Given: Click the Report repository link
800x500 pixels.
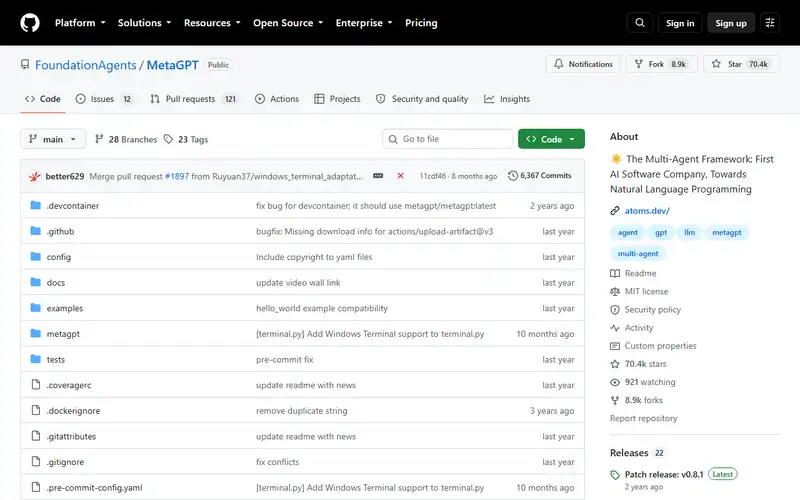Looking at the screenshot, I should [x=643, y=418].
